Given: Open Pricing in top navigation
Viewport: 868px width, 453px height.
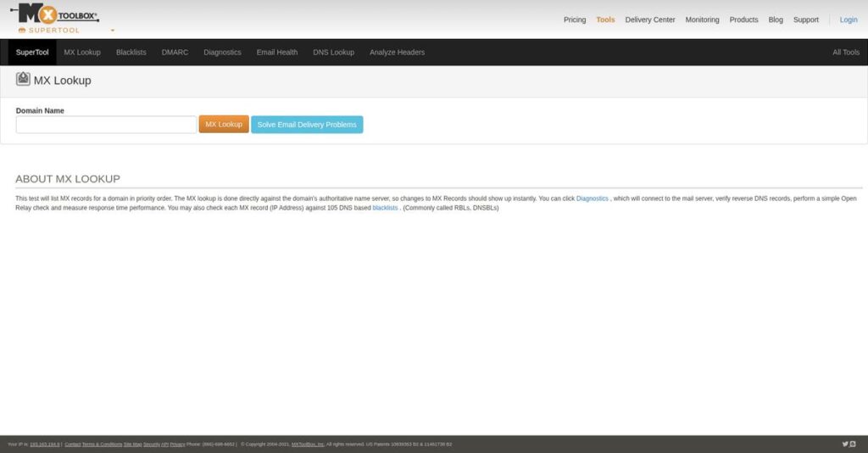Looking at the screenshot, I should [575, 20].
